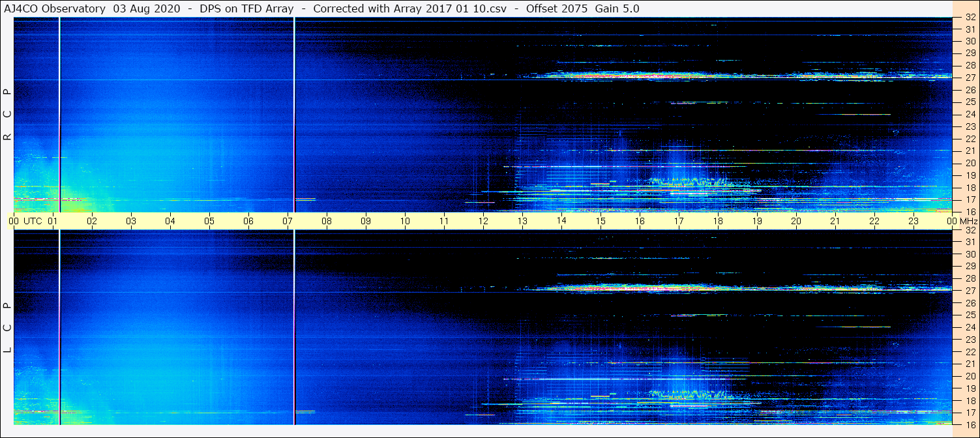
Task: Select the "01" hour mark on time axis
Action: click(x=53, y=221)
